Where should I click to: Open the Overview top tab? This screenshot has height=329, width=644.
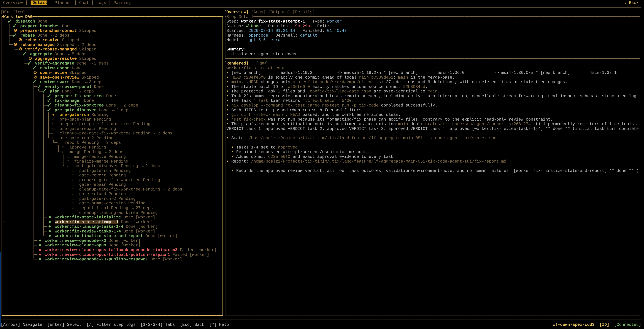[x=13, y=3]
